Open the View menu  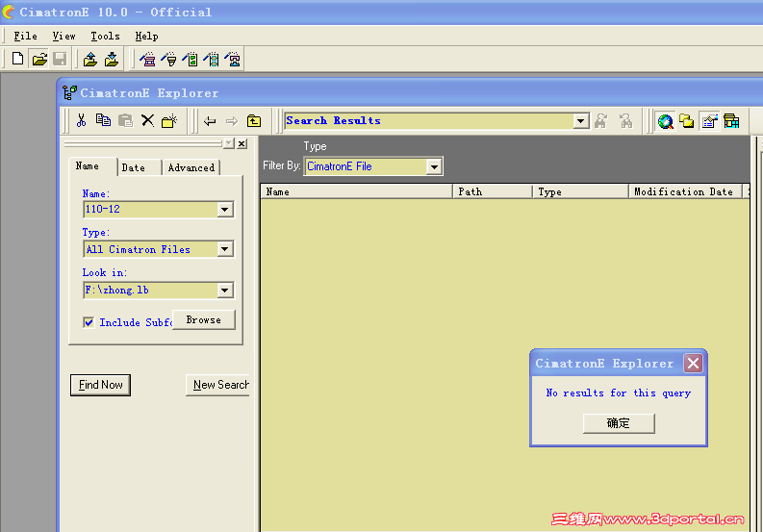coord(64,36)
